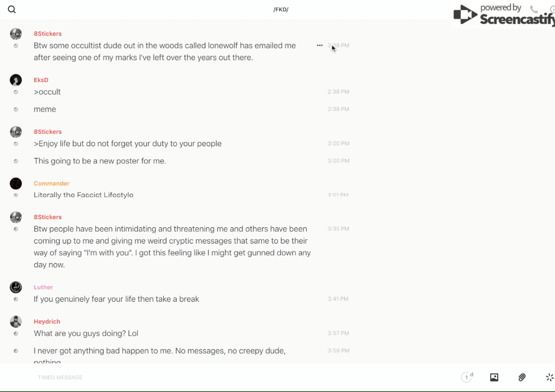Screen dimensions: 555x392
Task: Start a voice call with phone icon
Action: point(534,10)
